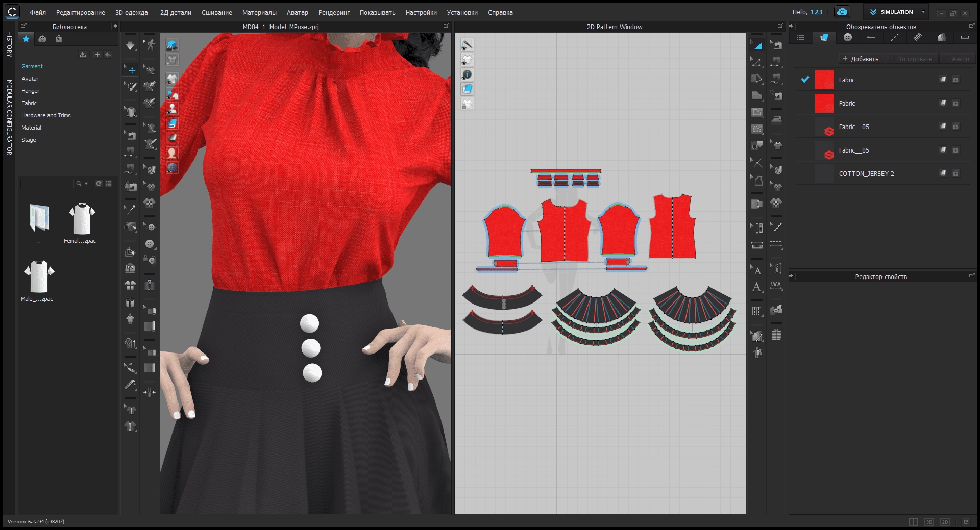Undock the 2D Pattern Window
Image resolution: width=980 pixels, height=530 pixels.
point(780,26)
